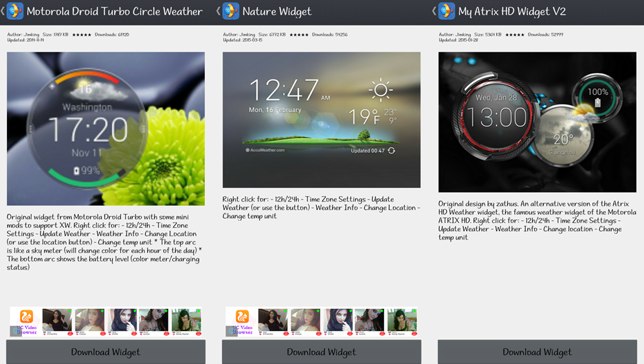The image size is (644, 364).
Task: Tap the Sandy Rachel ad photo under Motorola screen
Action: [x=186, y=321]
